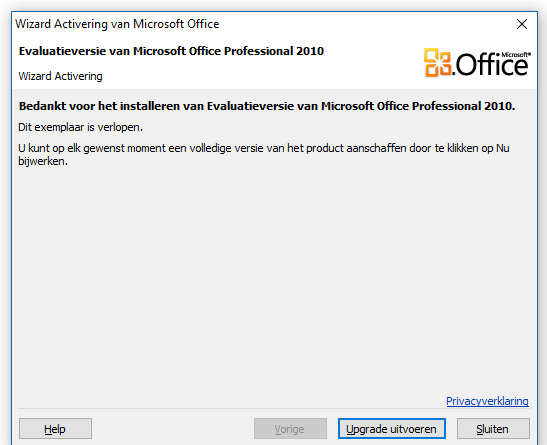The height and width of the screenshot is (445, 547).
Task: Click the empty gray area of the dialog body
Action: point(274,279)
